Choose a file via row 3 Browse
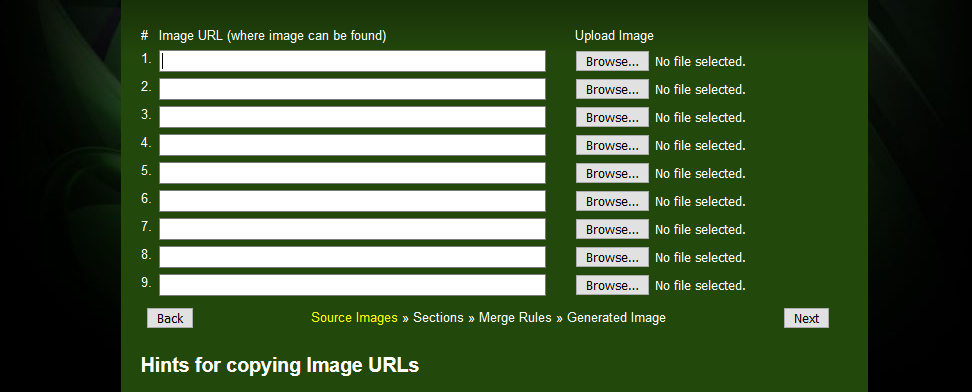This screenshot has width=972, height=392. [x=612, y=117]
